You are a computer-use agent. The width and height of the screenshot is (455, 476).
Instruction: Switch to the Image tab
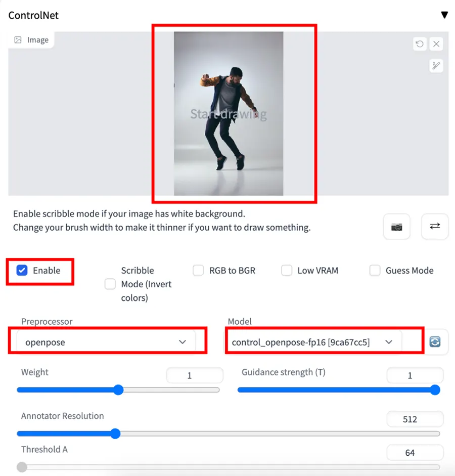point(31,39)
